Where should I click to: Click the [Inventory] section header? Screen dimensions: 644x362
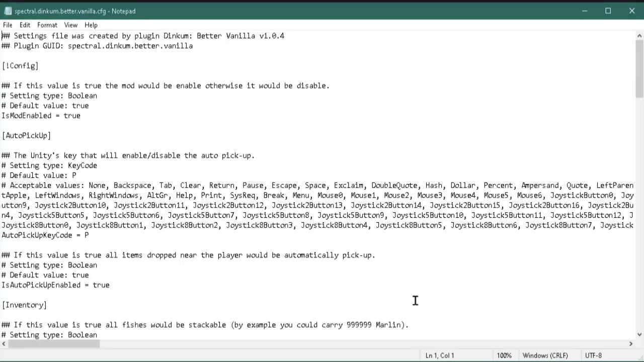24,305
